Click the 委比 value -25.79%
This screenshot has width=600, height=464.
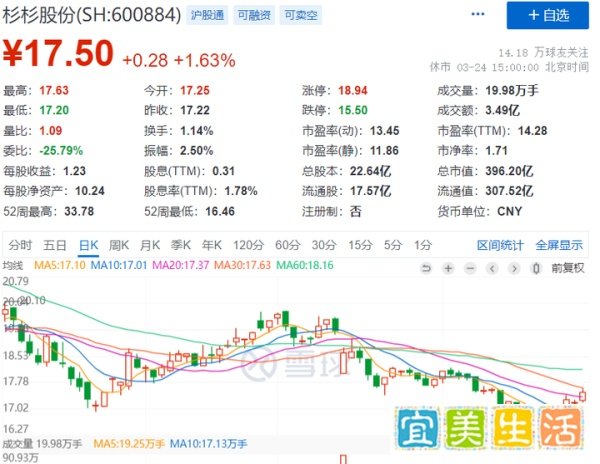click(61, 151)
